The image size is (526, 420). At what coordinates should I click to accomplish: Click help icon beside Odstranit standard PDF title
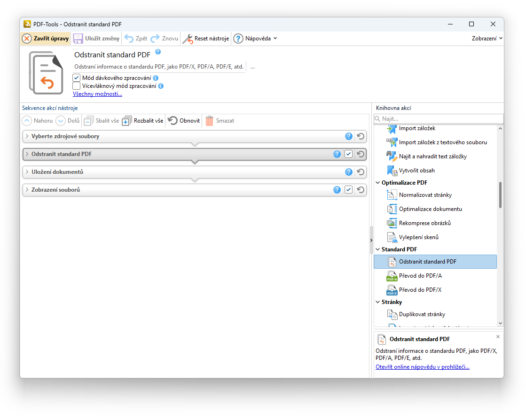(x=158, y=52)
